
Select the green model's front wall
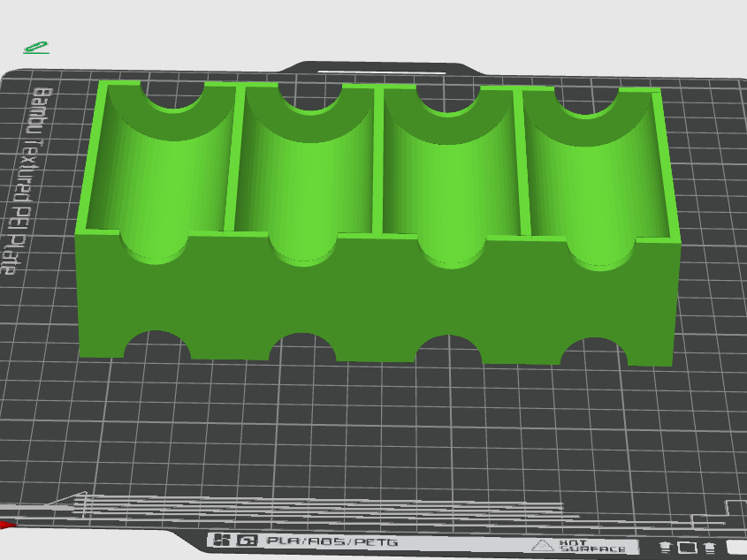[x=377, y=300]
